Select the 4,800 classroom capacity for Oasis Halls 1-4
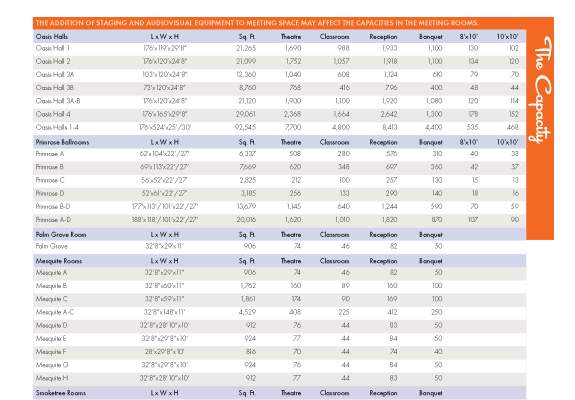The width and height of the screenshot is (575, 400). 341,127
